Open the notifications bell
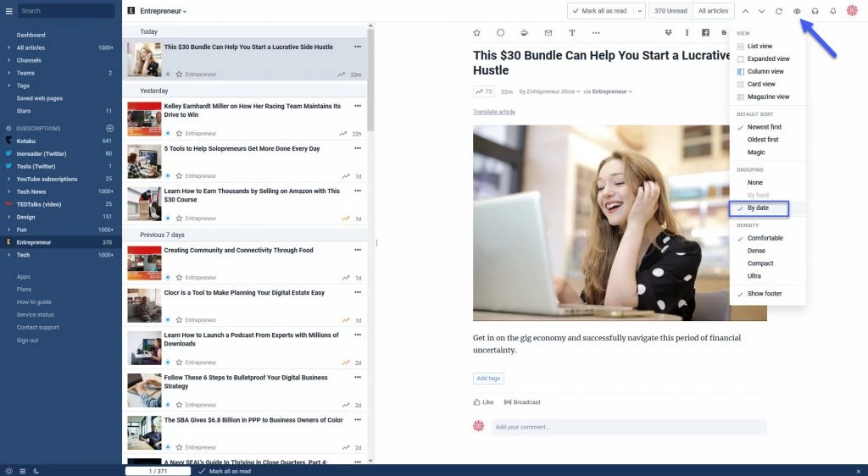 point(833,11)
